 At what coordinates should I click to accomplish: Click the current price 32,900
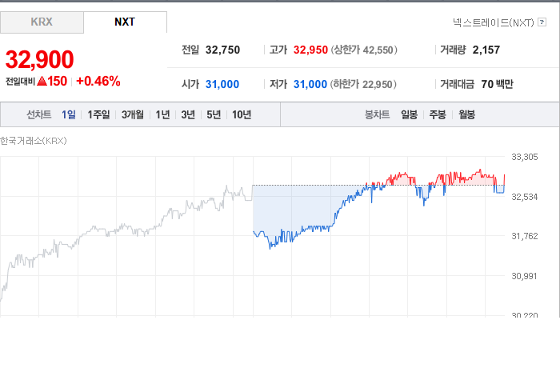[40, 59]
